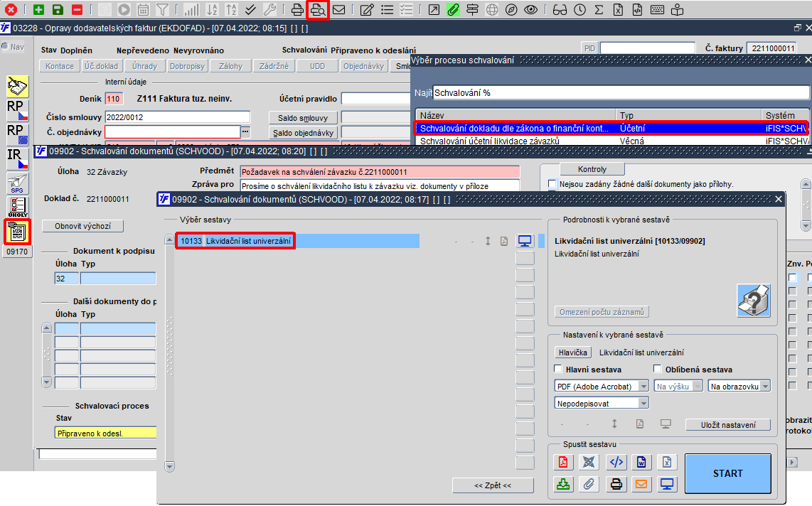This screenshot has width=812, height=506.
Task: Click the IR sidebar icon with Czech flag
Action: [x=17, y=158]
